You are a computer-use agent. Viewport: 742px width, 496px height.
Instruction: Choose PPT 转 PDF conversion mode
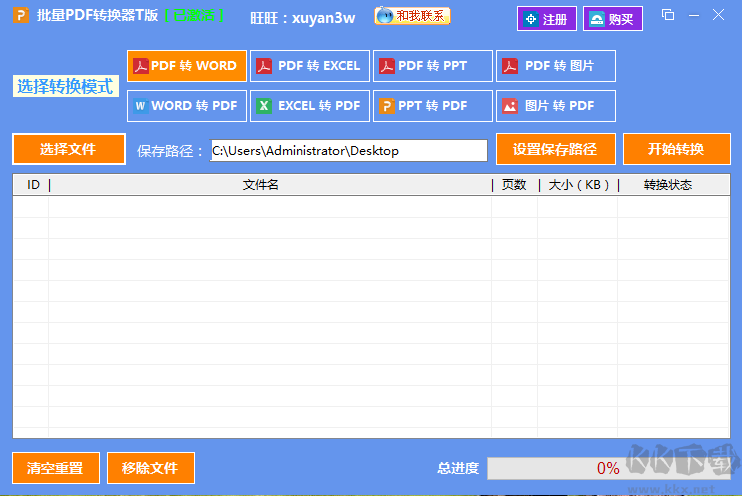click(x=433, y=105)
